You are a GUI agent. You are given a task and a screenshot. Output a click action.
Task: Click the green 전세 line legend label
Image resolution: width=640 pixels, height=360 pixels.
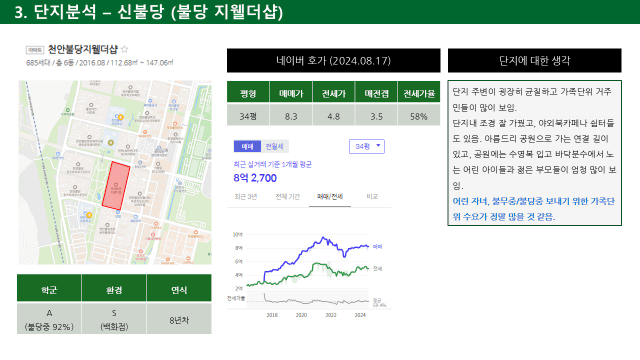[x=378, y=269]
